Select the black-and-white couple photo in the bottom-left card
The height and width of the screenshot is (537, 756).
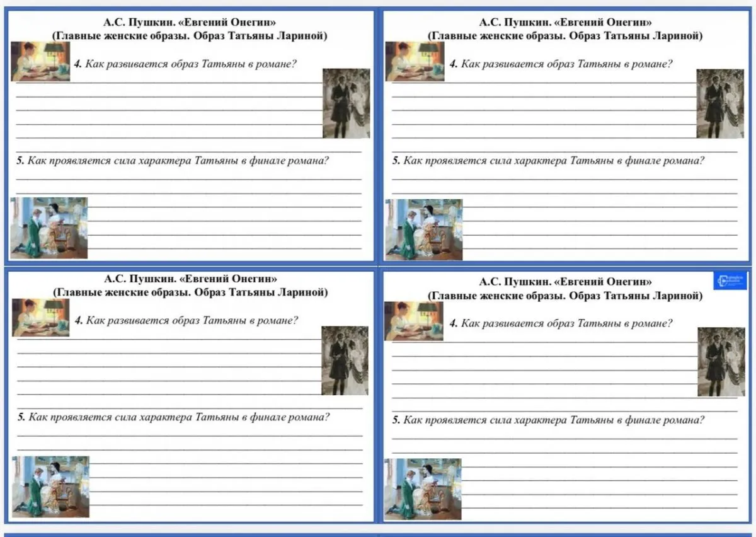coord(345,361)
